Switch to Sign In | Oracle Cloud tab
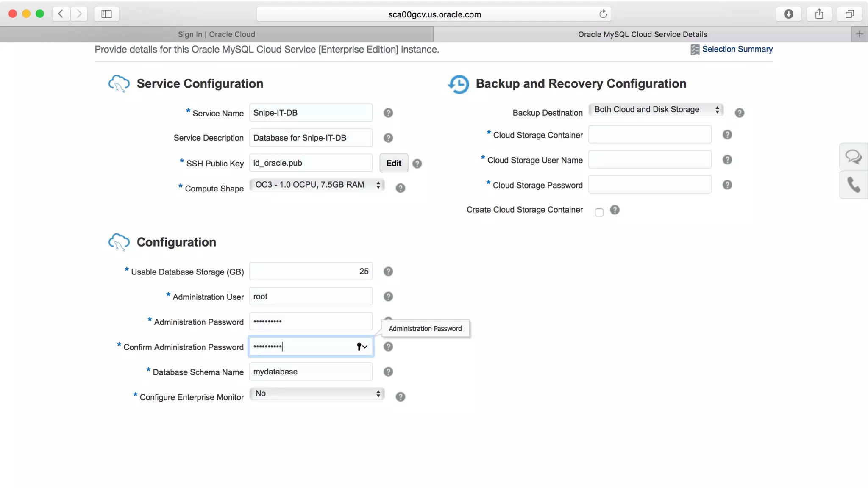The width and height of the screenshot is (868, 488). click(216, 34)
